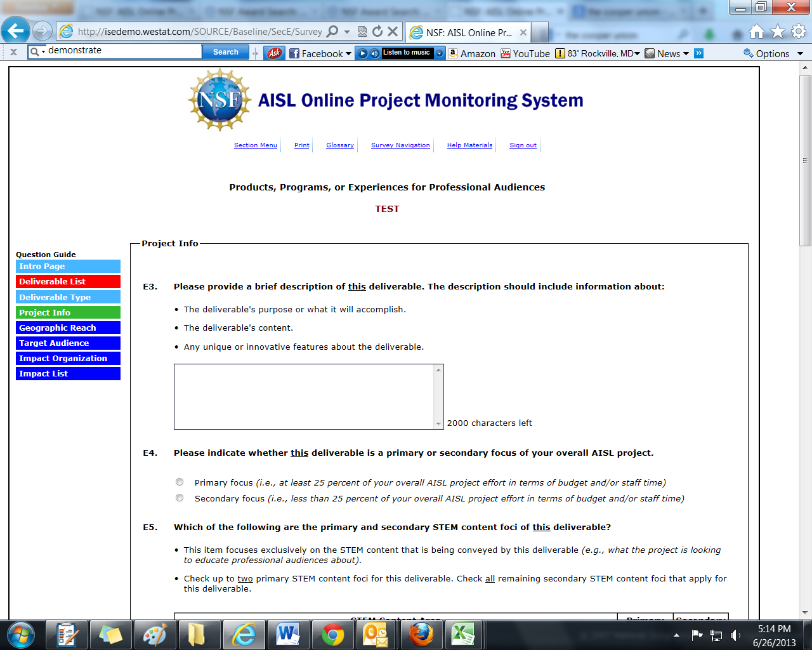
Task: Switch to Internet Explorer in the taskbar
Action: tap(244, 635)
